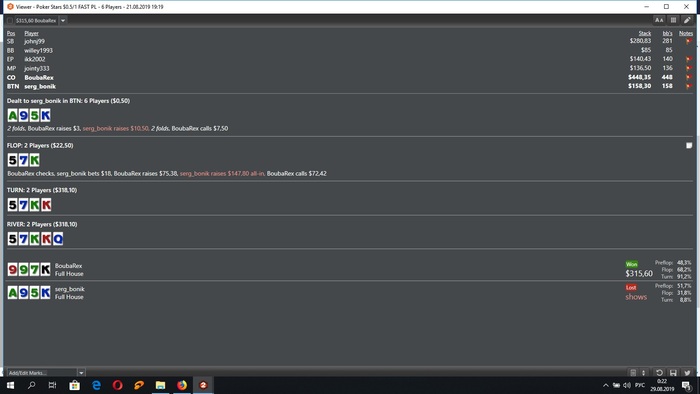The height and width of the screenshot is (394, 700).
Task: Open the Add/Edit Marks dropdown arrow
Action: point(81,373)
